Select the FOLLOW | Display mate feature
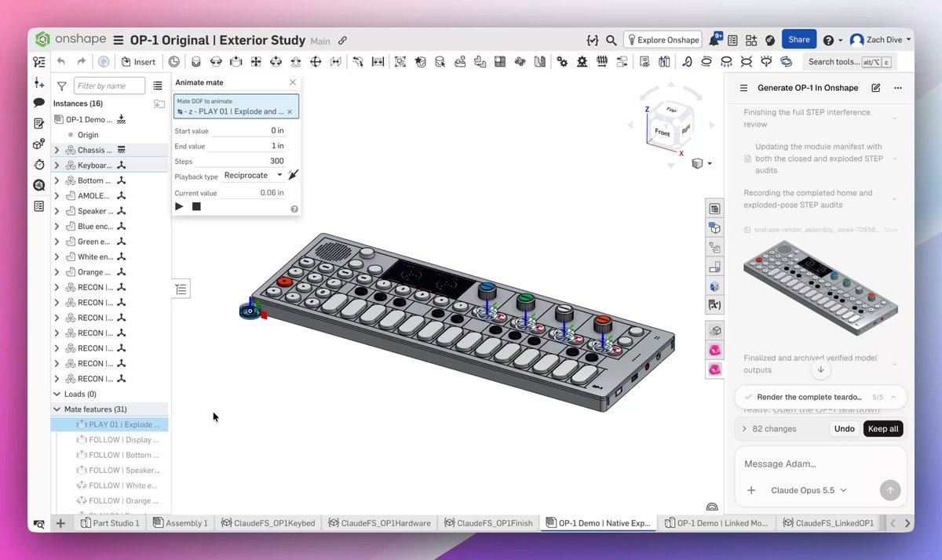Image resolution: width=942 pixels, height=560 pixels. pyautogui.click(x=110, y=440)
